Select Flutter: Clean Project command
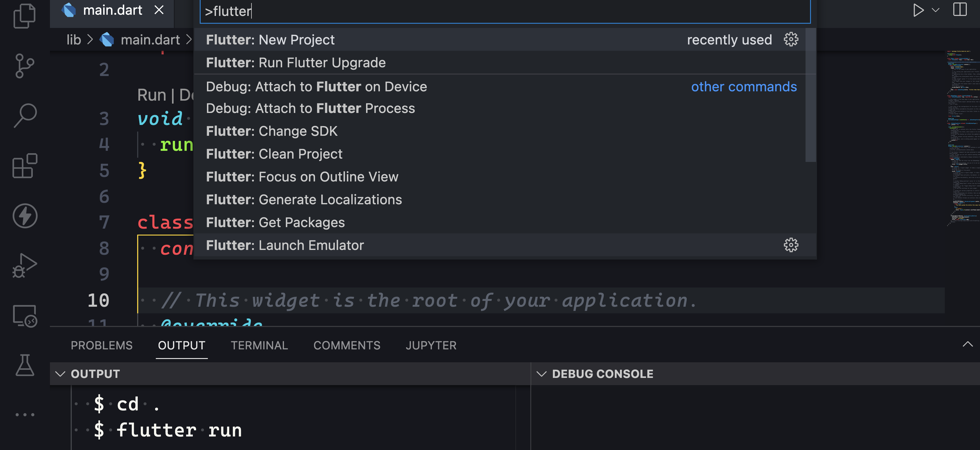The image size is (980, 450). [x=274, y=154]
